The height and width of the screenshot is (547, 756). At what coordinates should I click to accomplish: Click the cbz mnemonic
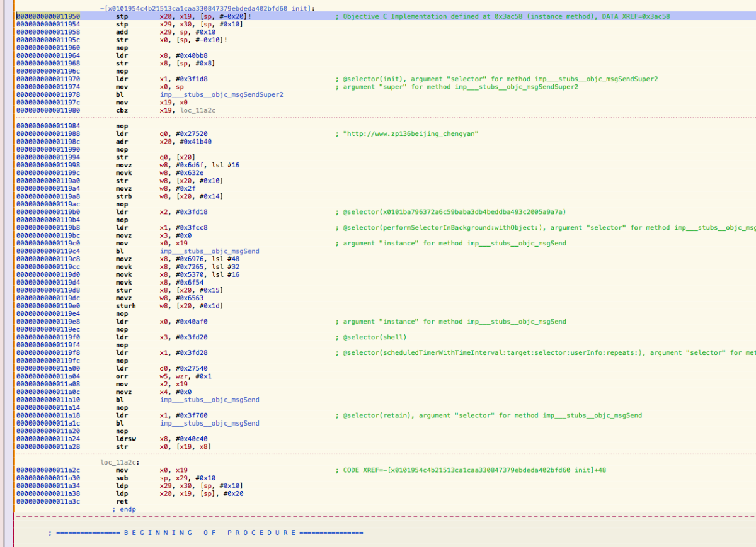122,110
